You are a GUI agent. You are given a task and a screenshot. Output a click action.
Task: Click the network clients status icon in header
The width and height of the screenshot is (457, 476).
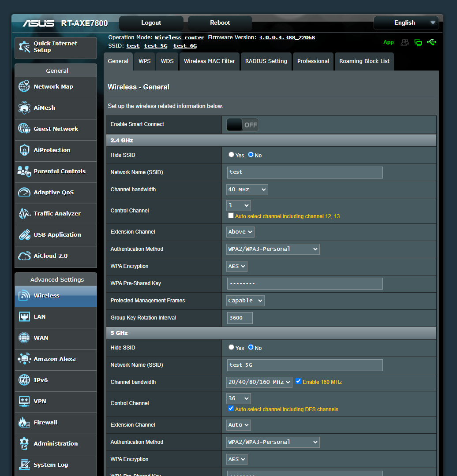coord(418,42)
